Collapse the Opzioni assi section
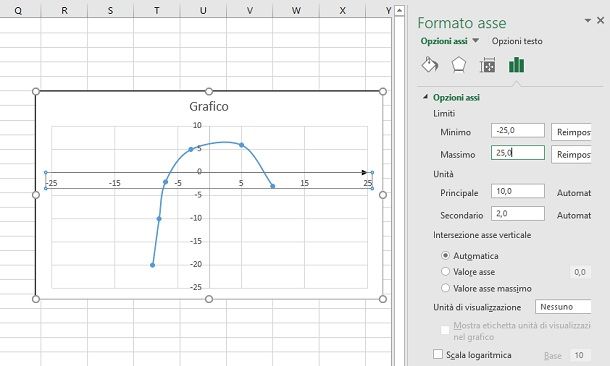610x366 pixels. [x=425, y=97]
